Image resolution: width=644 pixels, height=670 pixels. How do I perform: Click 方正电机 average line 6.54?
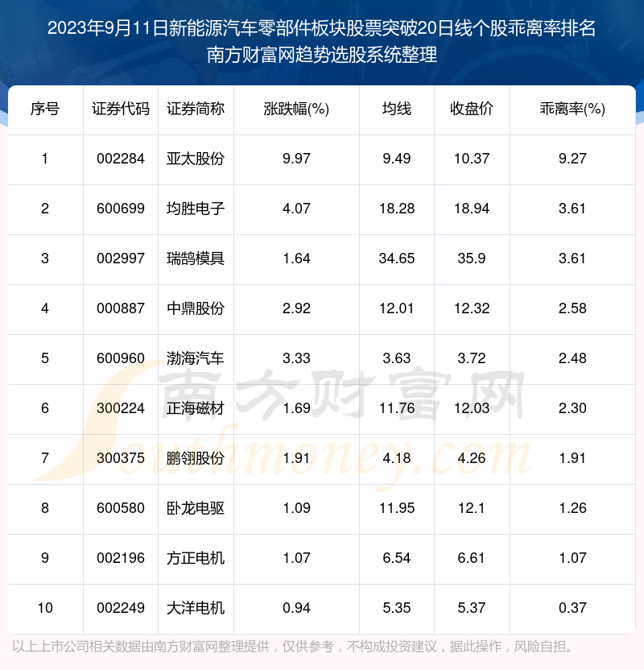pos(397,558)
